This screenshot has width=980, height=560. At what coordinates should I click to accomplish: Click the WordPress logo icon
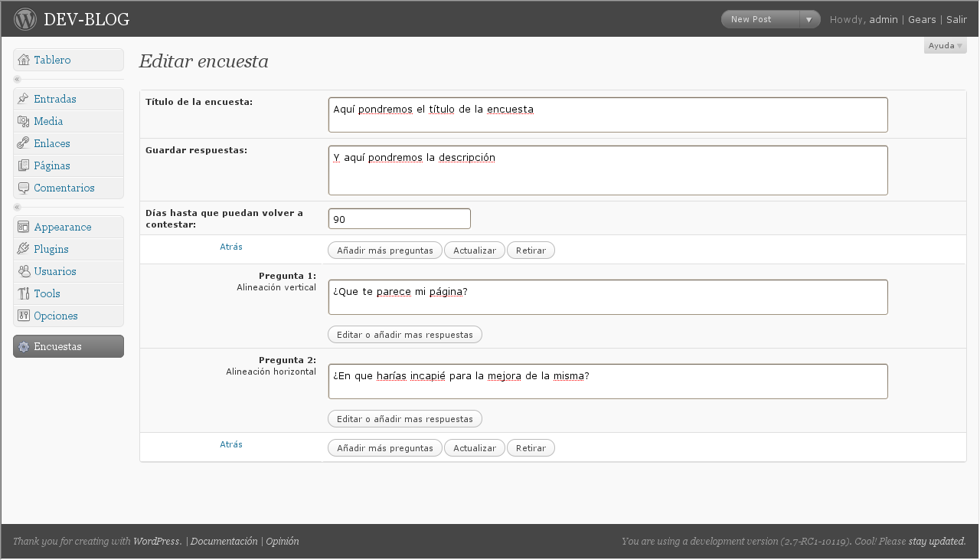click(x=25, y=18)
